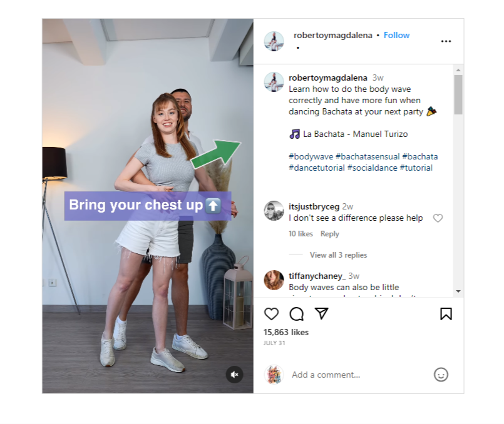This screenshot has width=504, height=424.
Task: Open tiffanychaney_ profile avatar
Action: (274, 280)
